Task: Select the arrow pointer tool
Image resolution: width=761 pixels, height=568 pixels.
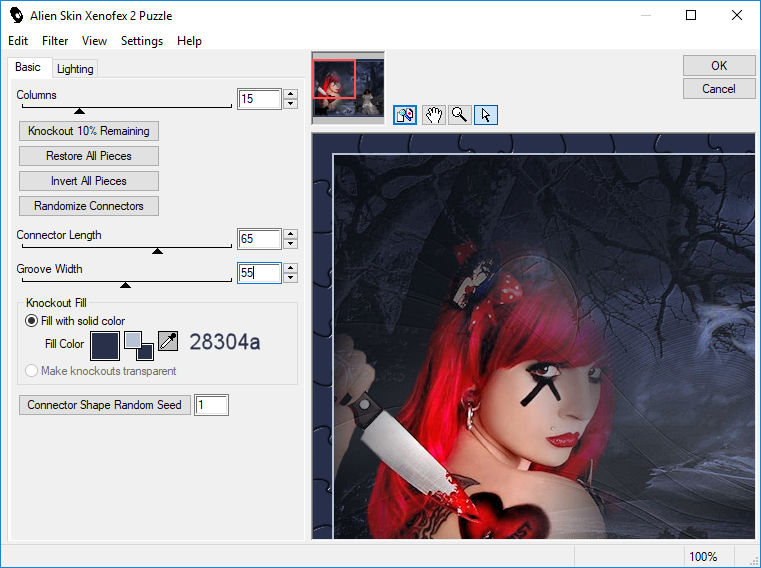Action: click(486, 115)
